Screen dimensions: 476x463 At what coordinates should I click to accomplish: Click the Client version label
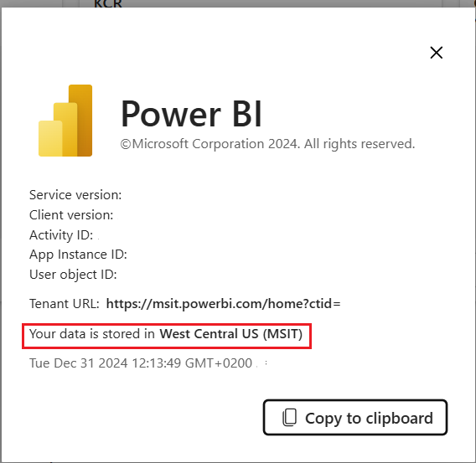(71, 215)
